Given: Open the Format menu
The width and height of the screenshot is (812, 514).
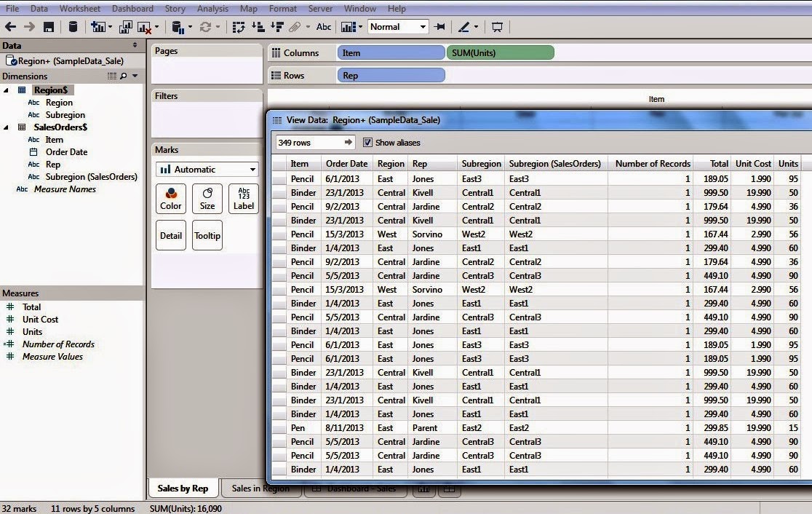Looking at the screenshot, I should pos(283,9).
